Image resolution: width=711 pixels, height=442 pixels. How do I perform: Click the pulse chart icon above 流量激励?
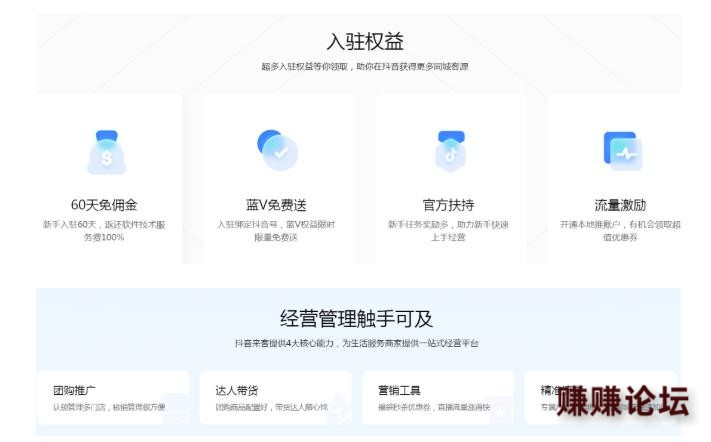click(x=623, y=151)
